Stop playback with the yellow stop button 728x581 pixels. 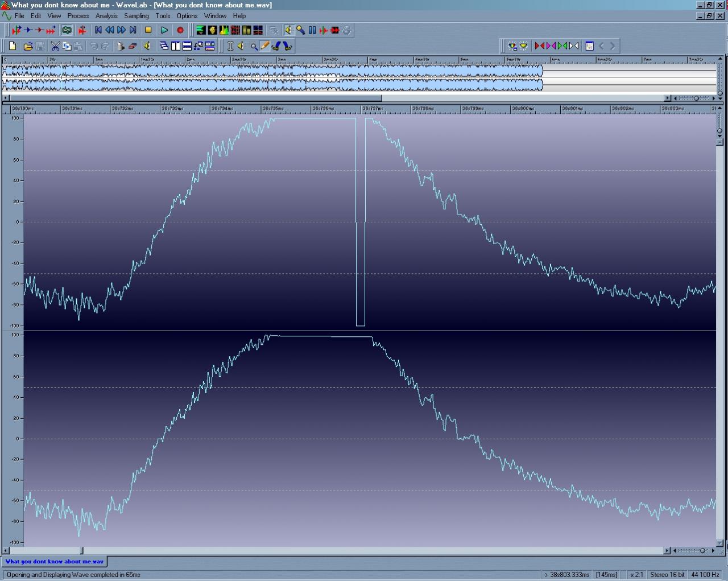tap(148, 30)
